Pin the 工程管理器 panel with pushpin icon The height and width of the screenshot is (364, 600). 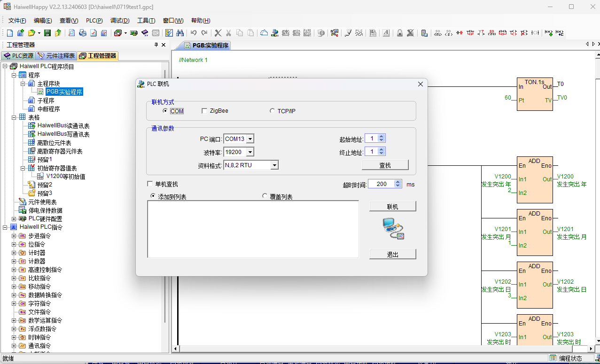coord(156,45)
